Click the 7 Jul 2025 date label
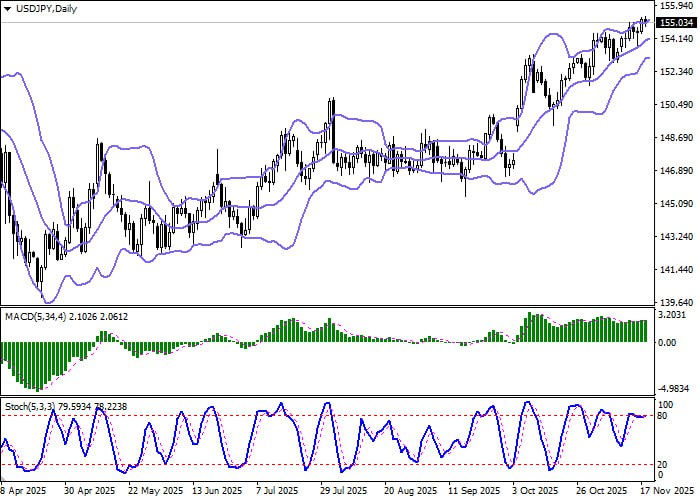The width and height of the screenshot is (700, 500). 281,491
